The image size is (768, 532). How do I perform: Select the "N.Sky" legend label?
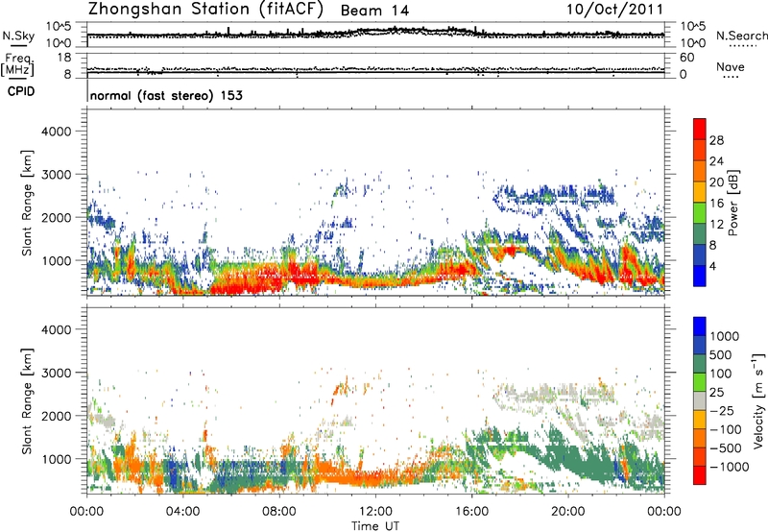[x=18, y=36]
